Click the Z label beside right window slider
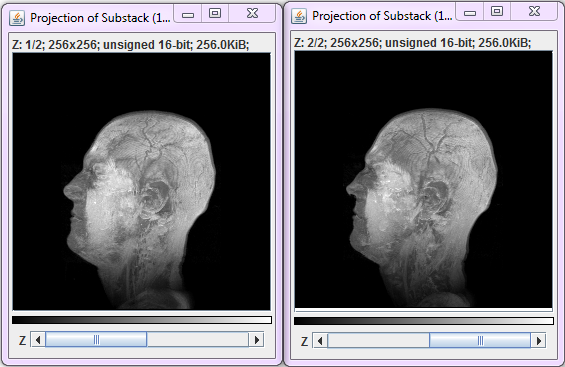This screenshot has width=565, height=367. click(x=304, y=341)
